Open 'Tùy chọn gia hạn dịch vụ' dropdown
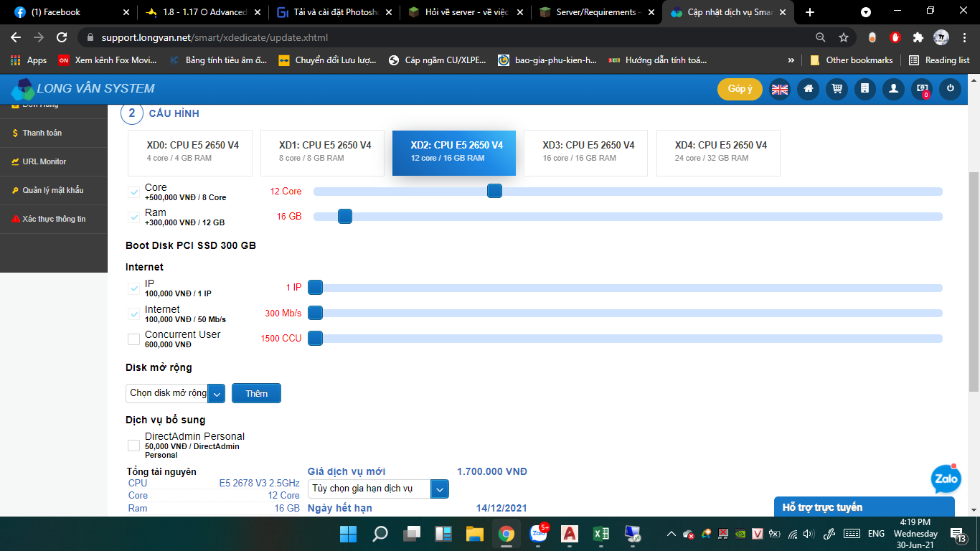 click(x=378, y=489)
